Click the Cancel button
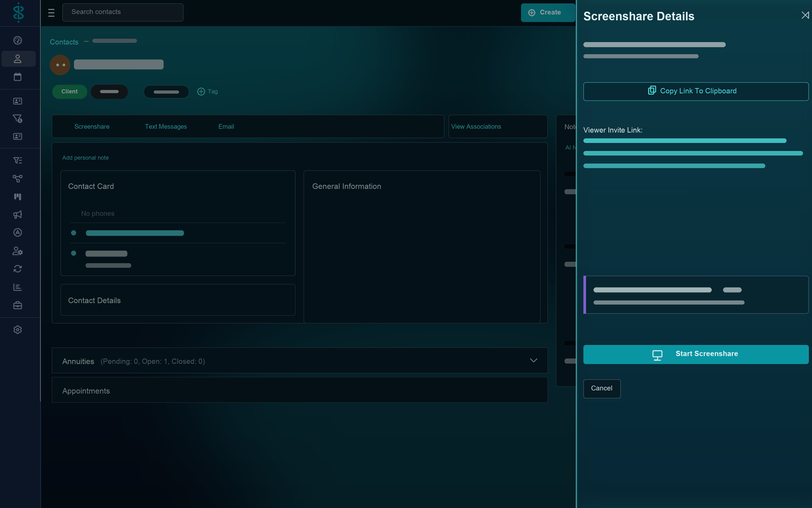The width and height of the screenshot is (812, 508). coord(602,388)
